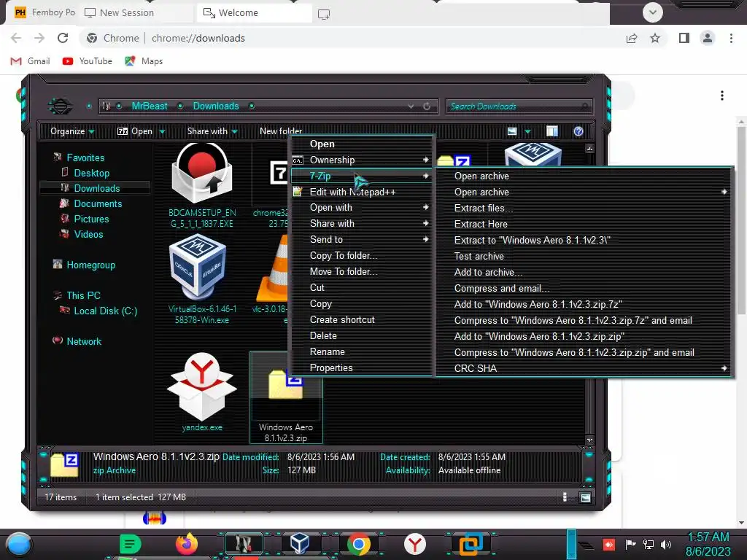Open Firefox from the taskbar

[186, 544]
